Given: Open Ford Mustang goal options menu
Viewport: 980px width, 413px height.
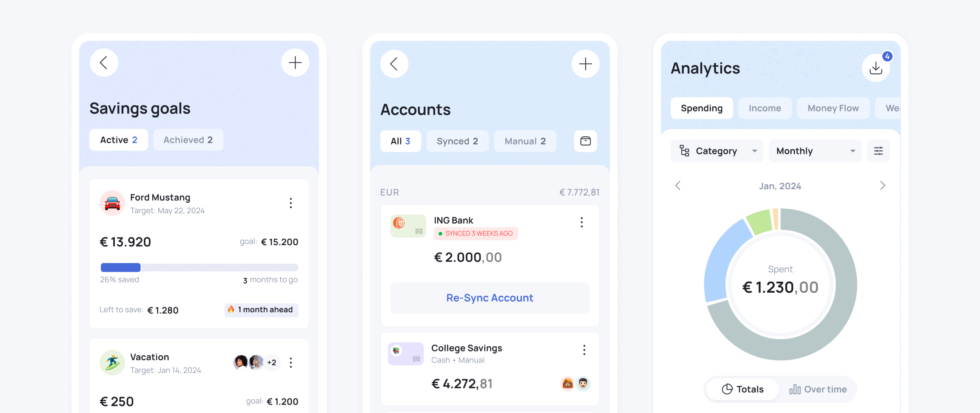Looking at the screenshot, I should click(x=291, y=203).
